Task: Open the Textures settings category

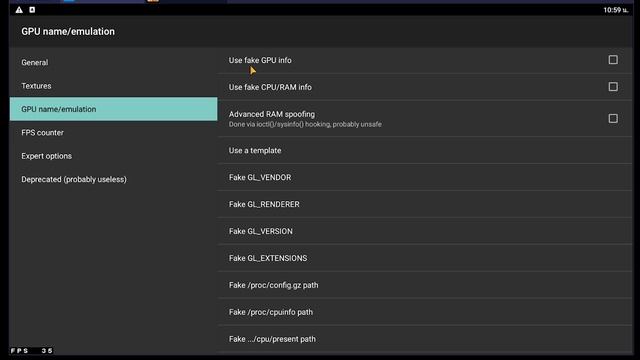Action: pos(113,86)
